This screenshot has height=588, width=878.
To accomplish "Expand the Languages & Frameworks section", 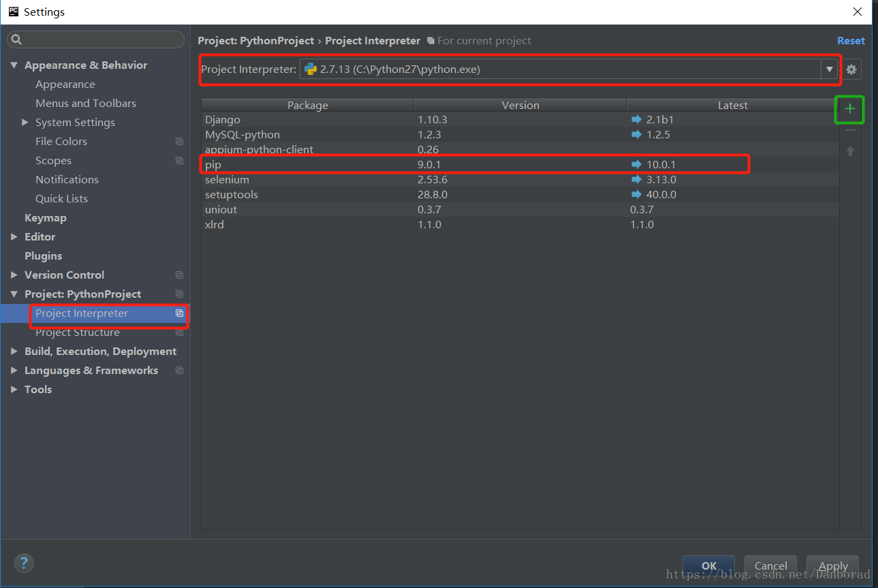I will click(x=14, y=371).
